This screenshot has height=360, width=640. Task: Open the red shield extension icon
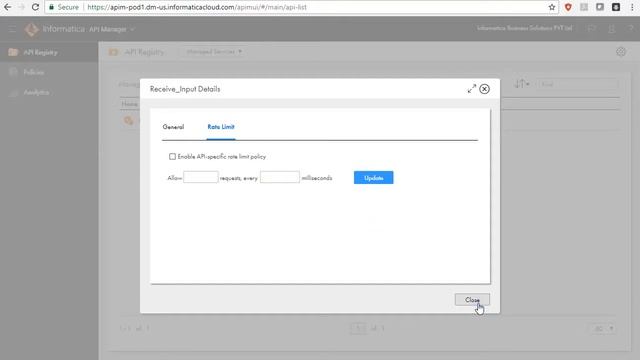[568, 7]
